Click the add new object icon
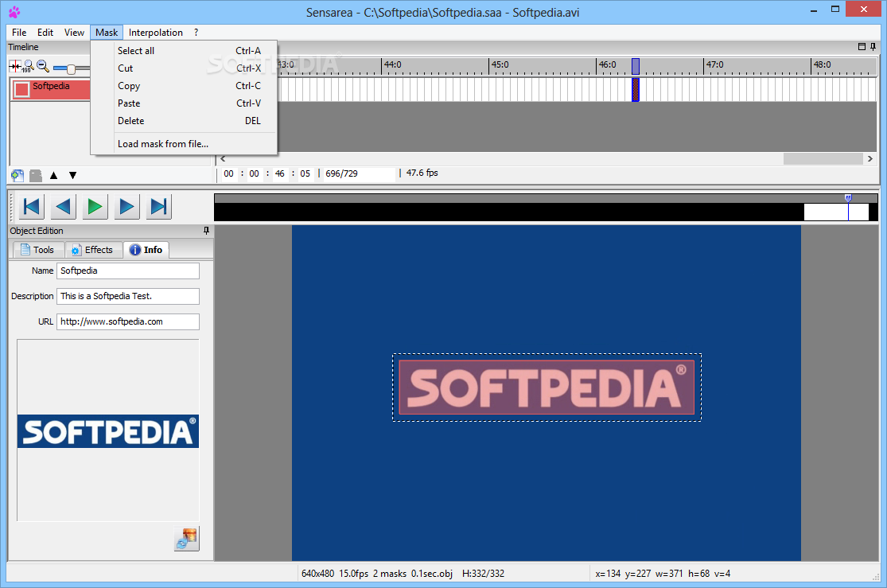 point(18,175)
